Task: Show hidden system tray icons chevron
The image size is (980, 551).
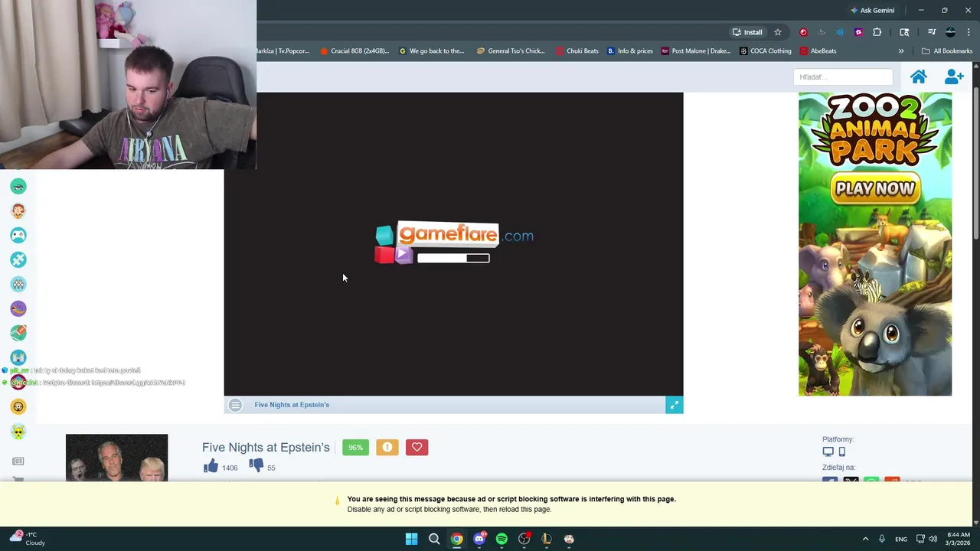Action: click(x=865, y=539)
